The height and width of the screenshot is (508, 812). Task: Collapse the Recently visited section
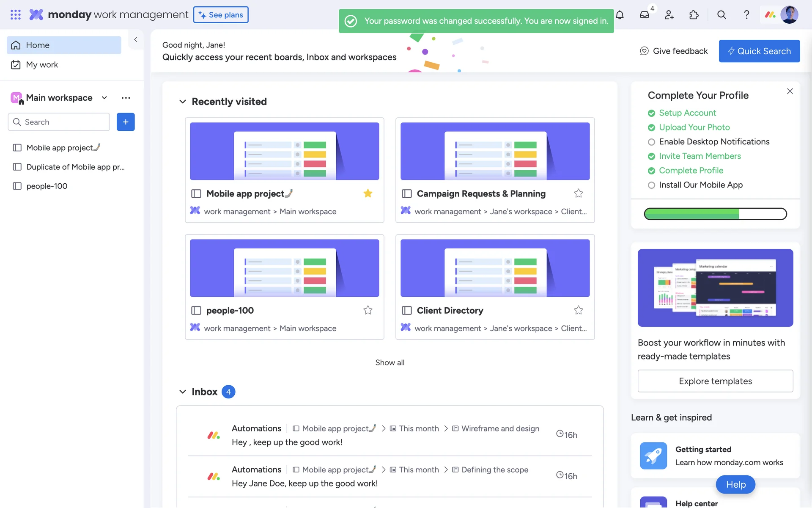tap(183, 102)
